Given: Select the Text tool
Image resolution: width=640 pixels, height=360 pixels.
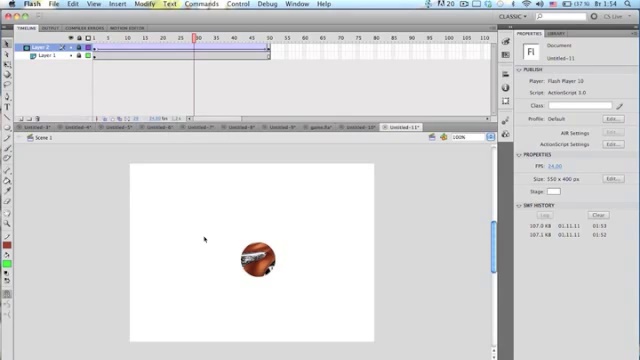Looking at the screenshot, I should (x=7, y=107).
